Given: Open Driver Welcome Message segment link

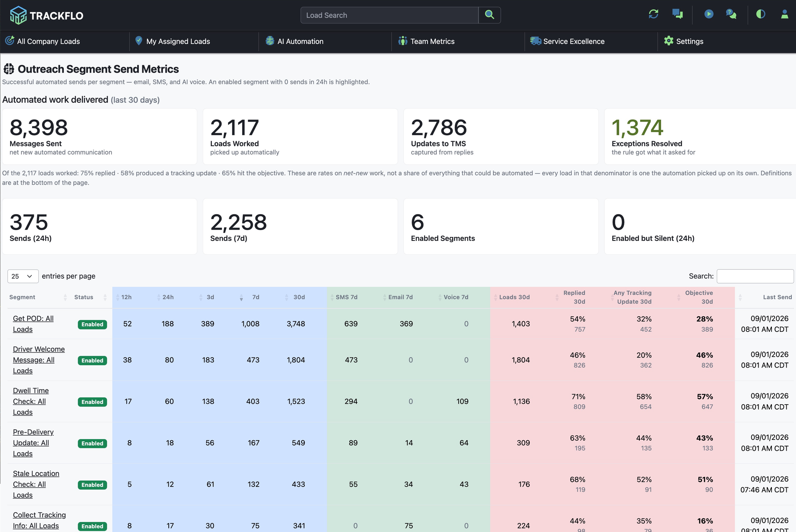Looking at the screenshot, I should (39, 360).
